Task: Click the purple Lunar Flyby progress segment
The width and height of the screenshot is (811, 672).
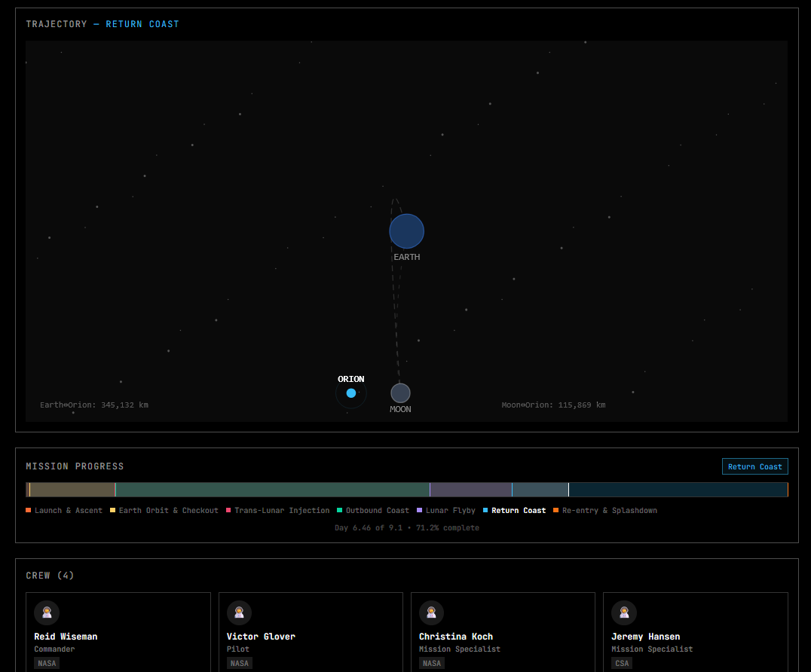Action: 470,490
